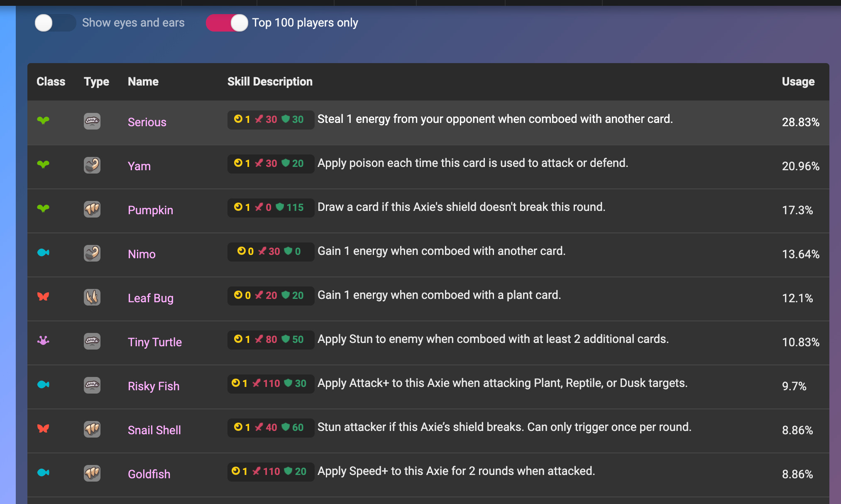Click the reptile class icon for Tiny Turtle
The image size is (841, 504).
point(43,341)
